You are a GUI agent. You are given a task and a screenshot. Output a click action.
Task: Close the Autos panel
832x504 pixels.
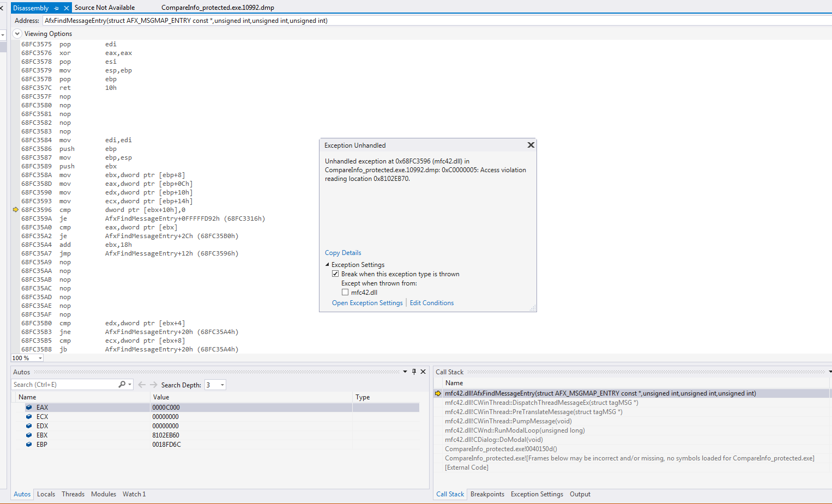coord(423,372)
